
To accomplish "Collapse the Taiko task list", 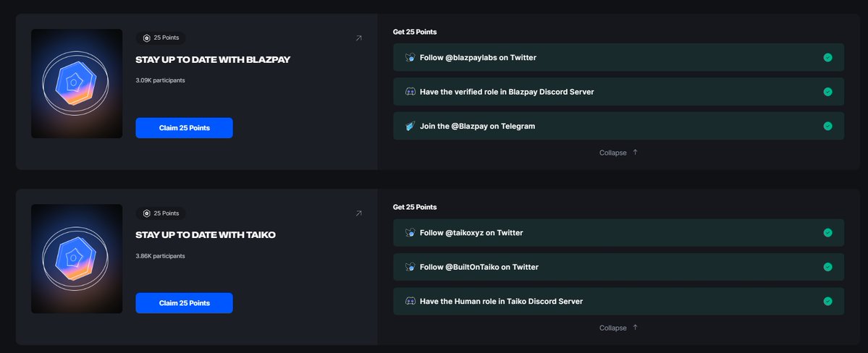I will click(618, 328).
